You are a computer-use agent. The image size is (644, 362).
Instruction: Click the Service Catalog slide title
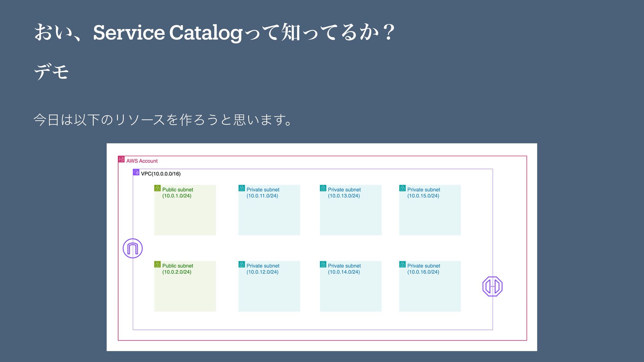click(214, 33)
